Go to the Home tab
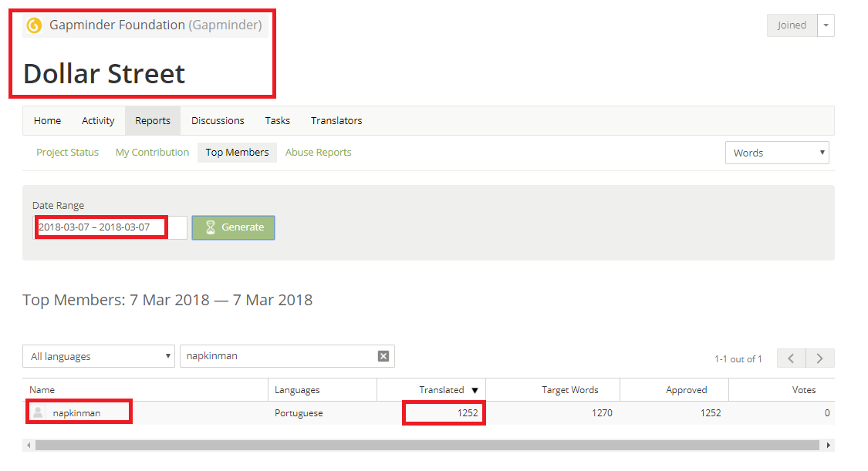This screenshot has width=868, height=471. click(x=47, y=120)
